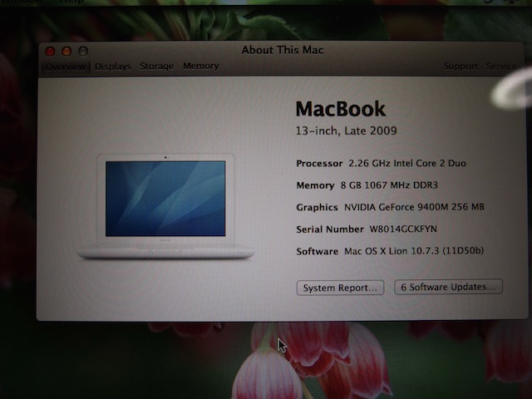Click the 6 Software Updates... button
This screenshot has width=532, height=399.
pos(448,287)
